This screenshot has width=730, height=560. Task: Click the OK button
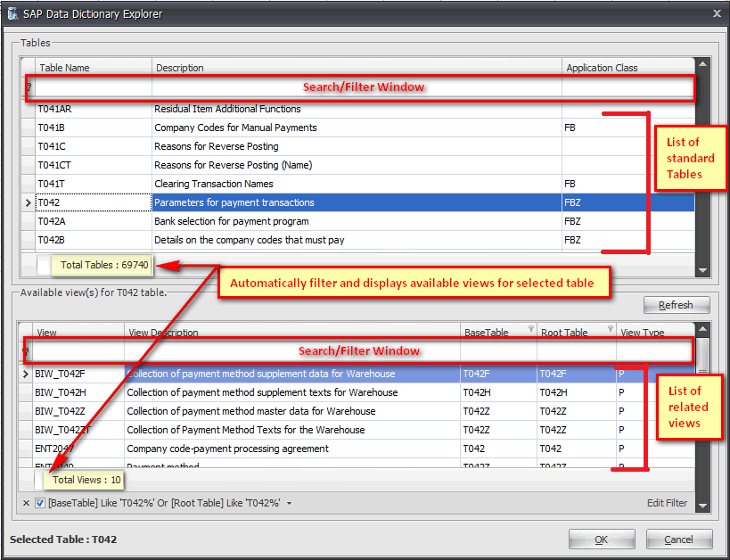(x=602, y=539)
